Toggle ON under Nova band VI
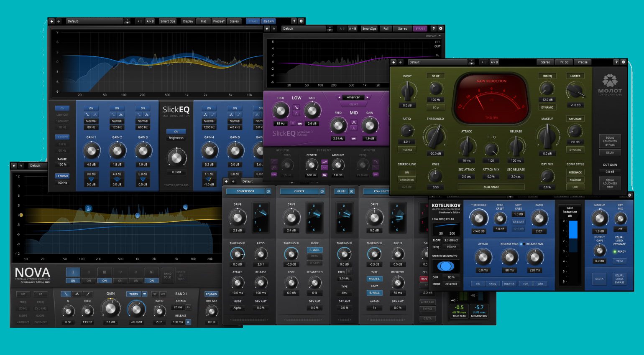644x355 pixels. point(152,281)
